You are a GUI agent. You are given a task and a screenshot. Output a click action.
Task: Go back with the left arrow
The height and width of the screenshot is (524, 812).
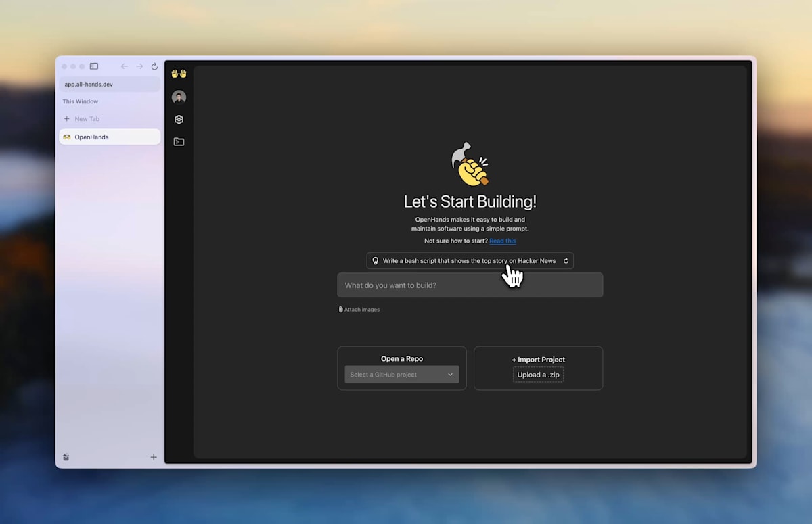point(124,66)
